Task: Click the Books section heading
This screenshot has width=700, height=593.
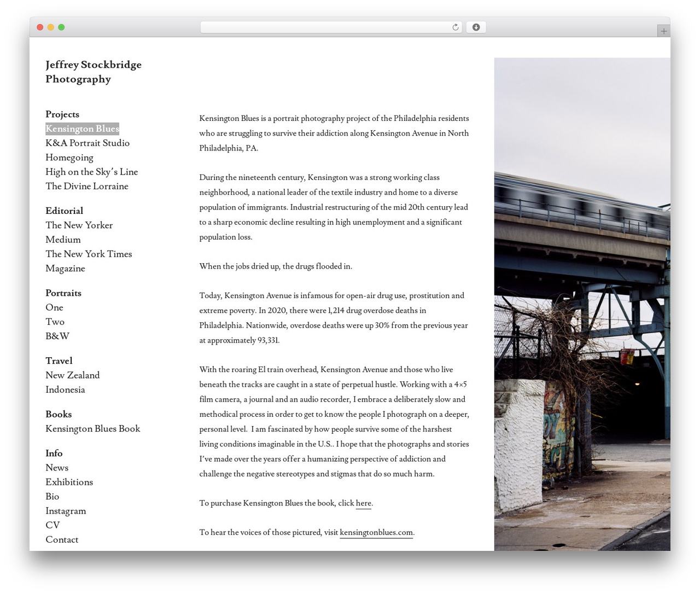Action: pos(59,414)
